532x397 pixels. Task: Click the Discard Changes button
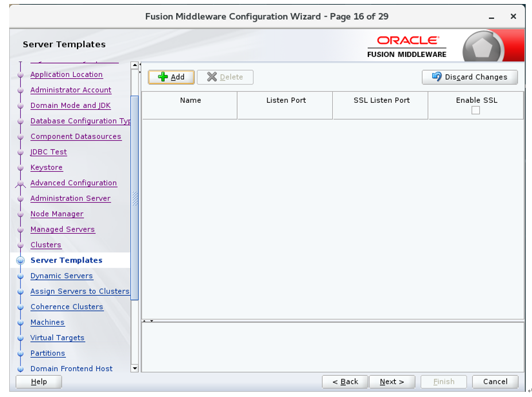coord(469,77)
